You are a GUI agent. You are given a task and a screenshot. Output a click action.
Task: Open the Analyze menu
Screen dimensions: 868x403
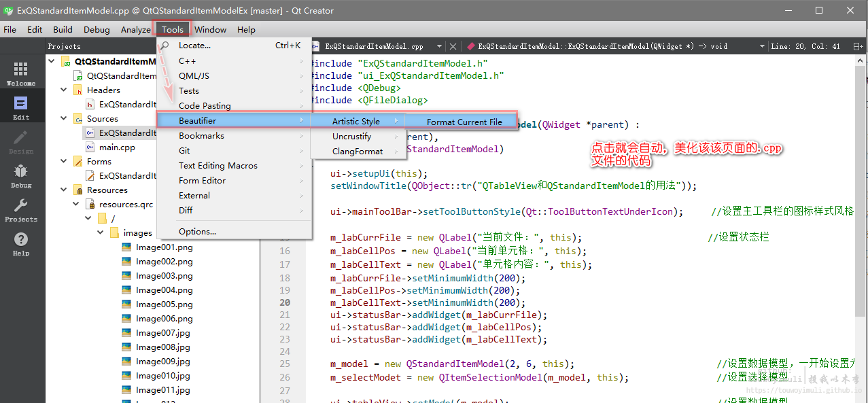(136, 29)
